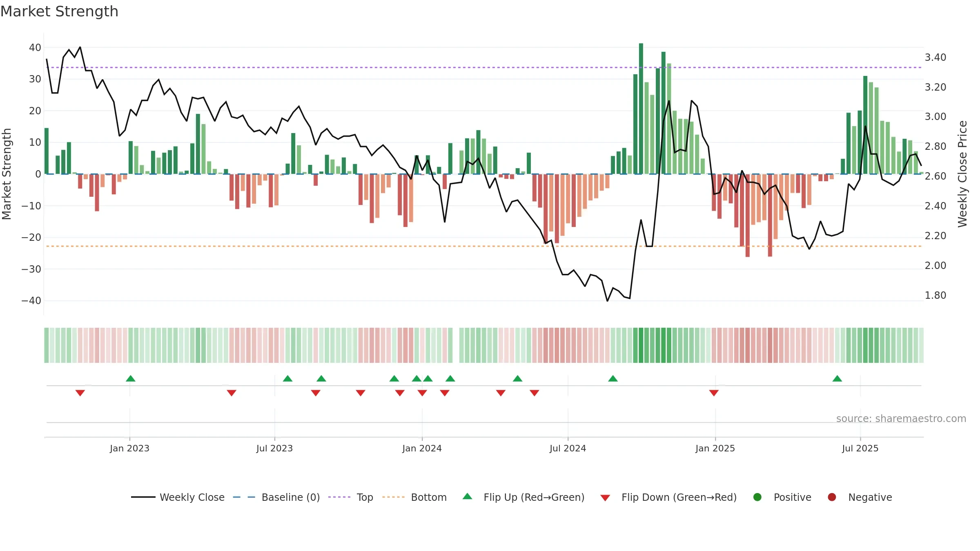Click the 1.80 tick on the right axis
Image resolution: width=980 pixels, height=551 pixels.
(x=935, y=295)
